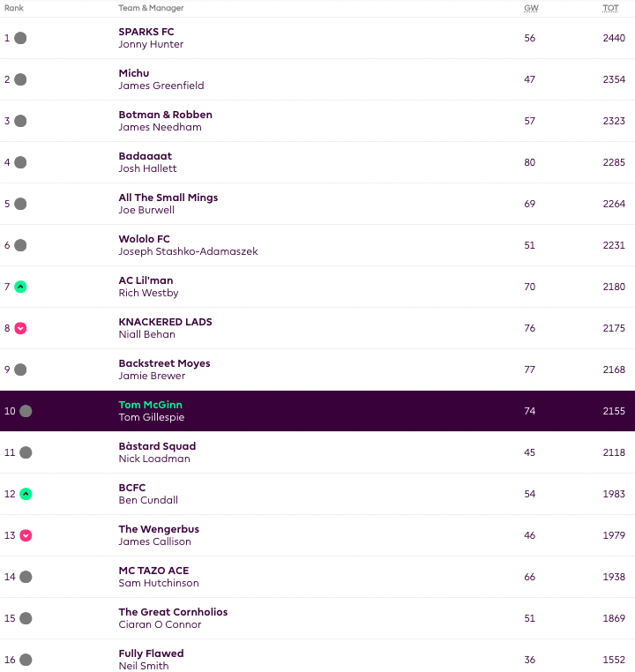Click the Rank column header
Viewport: 635px width, 672px height.
click(x=14, y=8)
